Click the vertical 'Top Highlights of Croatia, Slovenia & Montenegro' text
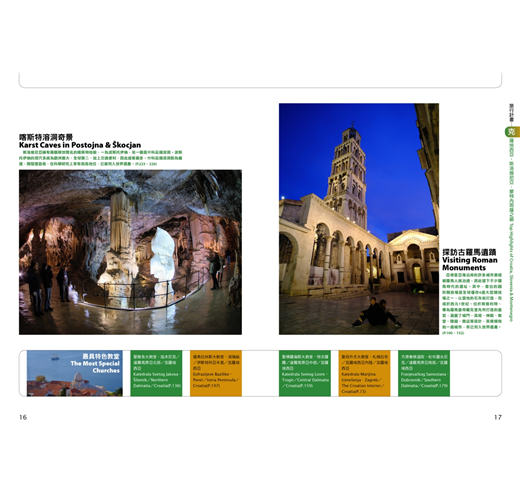Viewport: 520px width, 500px height. tap(511, 272)
